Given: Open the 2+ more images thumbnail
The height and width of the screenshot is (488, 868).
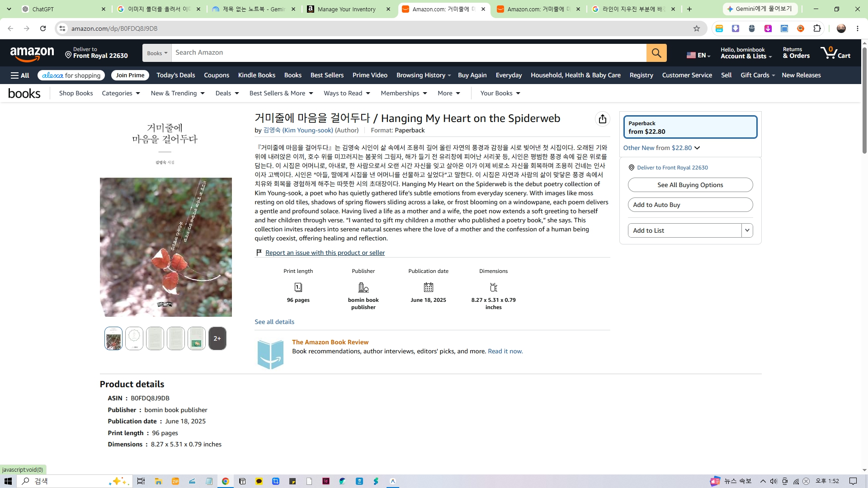Looking at the screenshot, I should pos(217,338).
